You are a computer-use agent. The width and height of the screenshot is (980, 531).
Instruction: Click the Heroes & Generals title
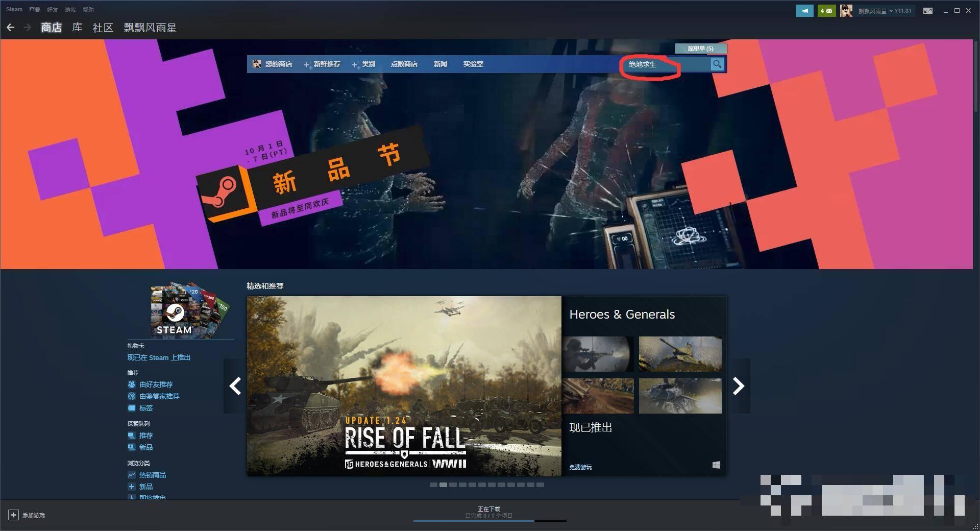coord(622,315)
